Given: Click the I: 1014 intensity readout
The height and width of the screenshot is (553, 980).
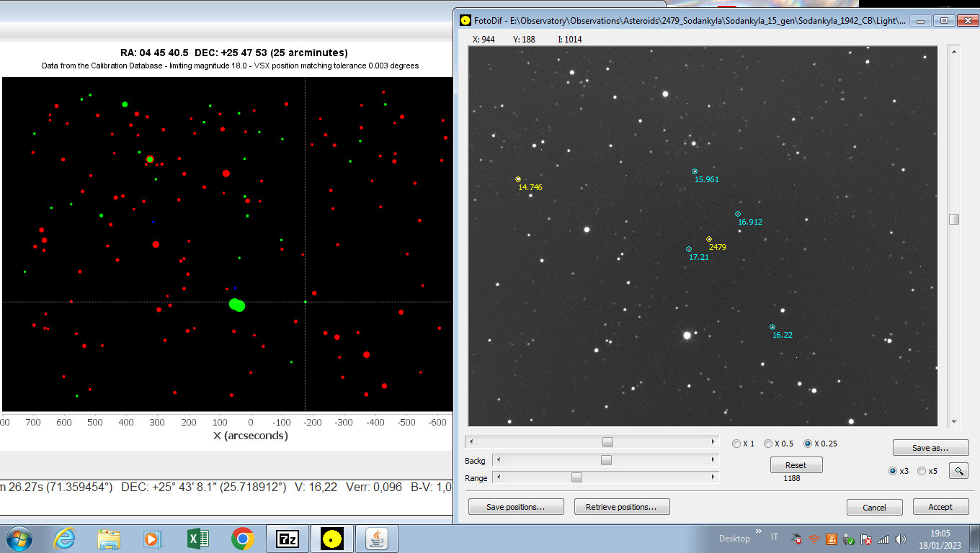Looking at the screenshot, I should point(570,40).
